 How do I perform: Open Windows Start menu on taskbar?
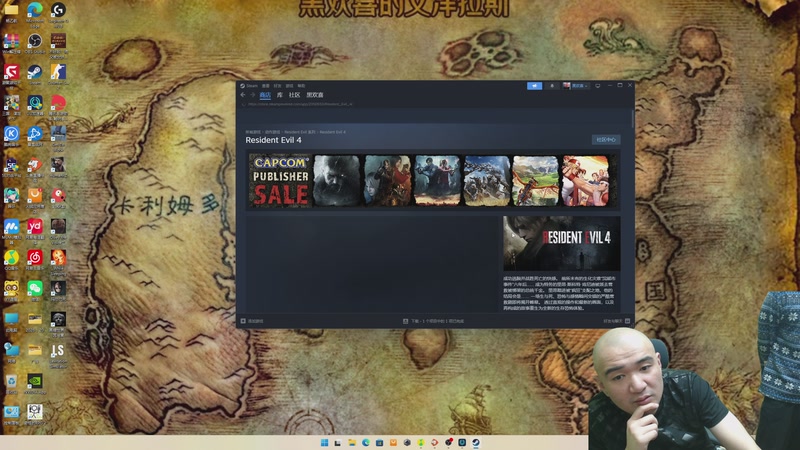click(x=324, y=442)
